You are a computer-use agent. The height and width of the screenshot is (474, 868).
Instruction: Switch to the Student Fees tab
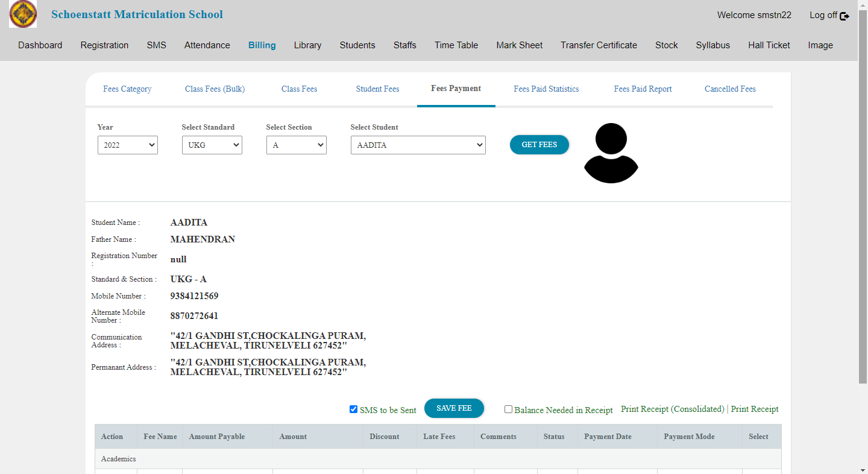tap(377, 89)
